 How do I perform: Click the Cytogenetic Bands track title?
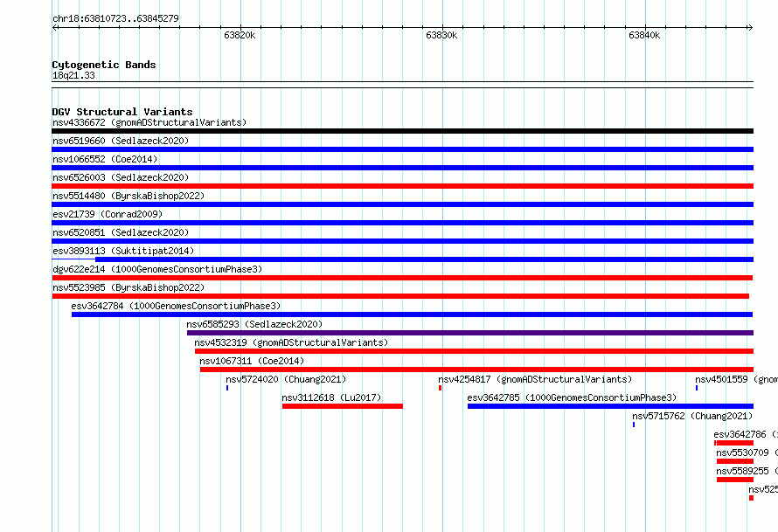point(104,65)
